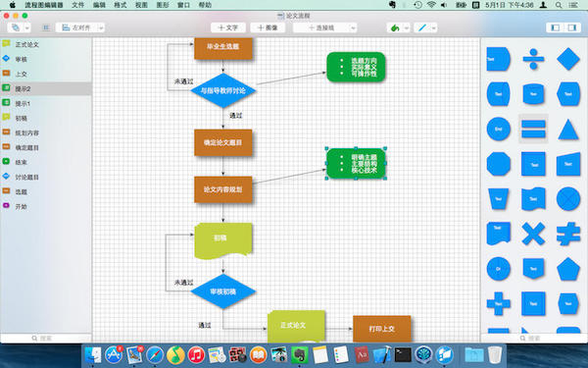Select 提示1 item in layer list
This screenshot has width=588, height=368.
click(46, 103)
